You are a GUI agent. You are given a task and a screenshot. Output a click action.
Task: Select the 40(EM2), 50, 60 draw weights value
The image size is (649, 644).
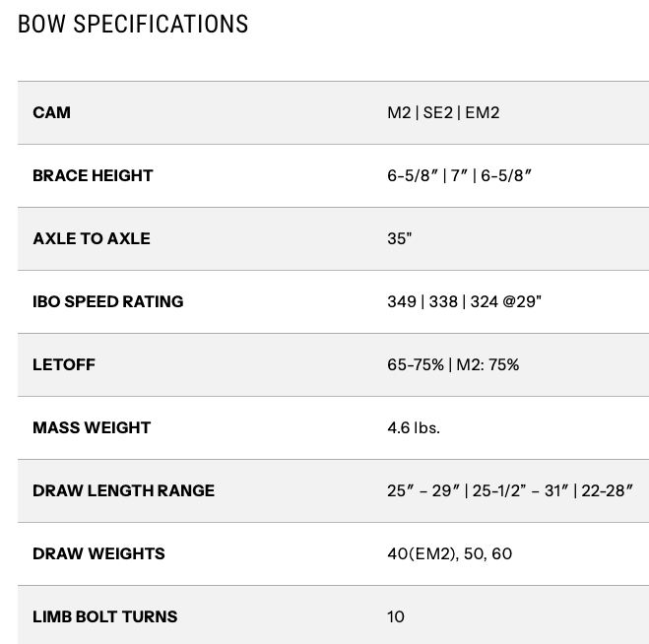[x=449, y=553]
